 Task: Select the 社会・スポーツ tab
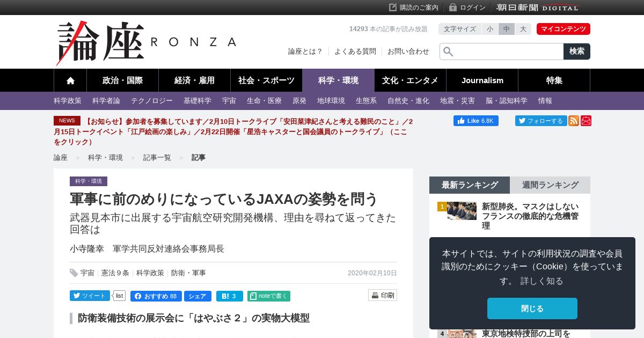click(266, 80)
